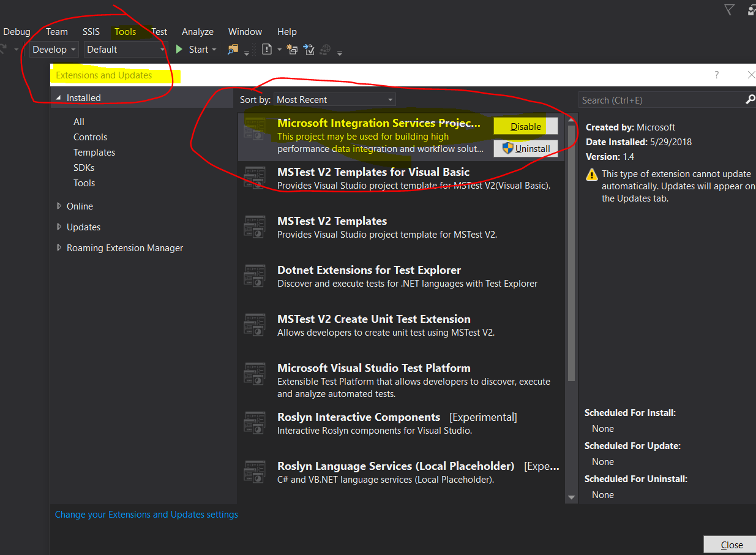The image size is (756, 555).
Task: Disable the Microsoft Integration Services Projects extension
Action: (x=525, y=126)
